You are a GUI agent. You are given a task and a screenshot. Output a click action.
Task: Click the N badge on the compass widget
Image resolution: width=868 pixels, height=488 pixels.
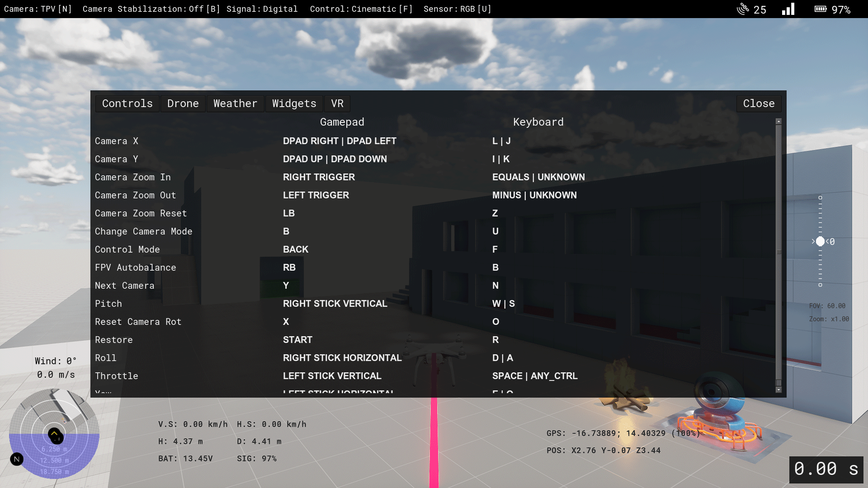click(x=17, y=459)
